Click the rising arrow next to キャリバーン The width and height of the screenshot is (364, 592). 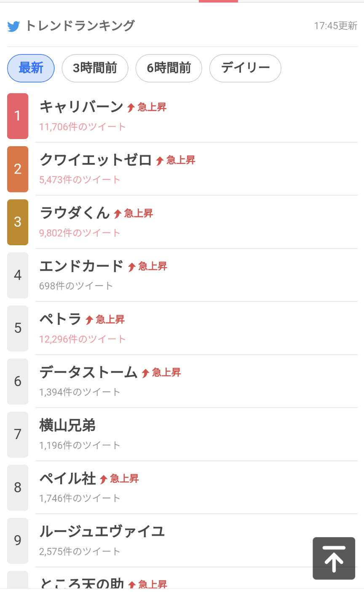[131, 107]
